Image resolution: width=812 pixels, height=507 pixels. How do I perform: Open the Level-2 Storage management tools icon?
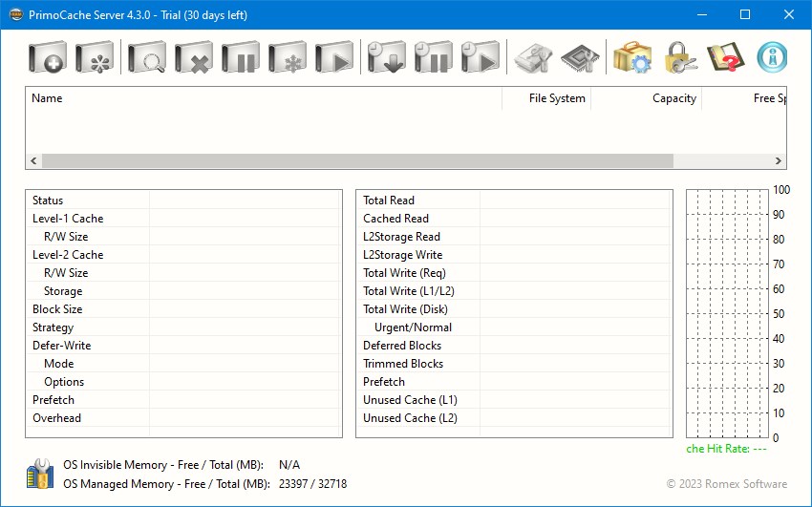(533, 57)
